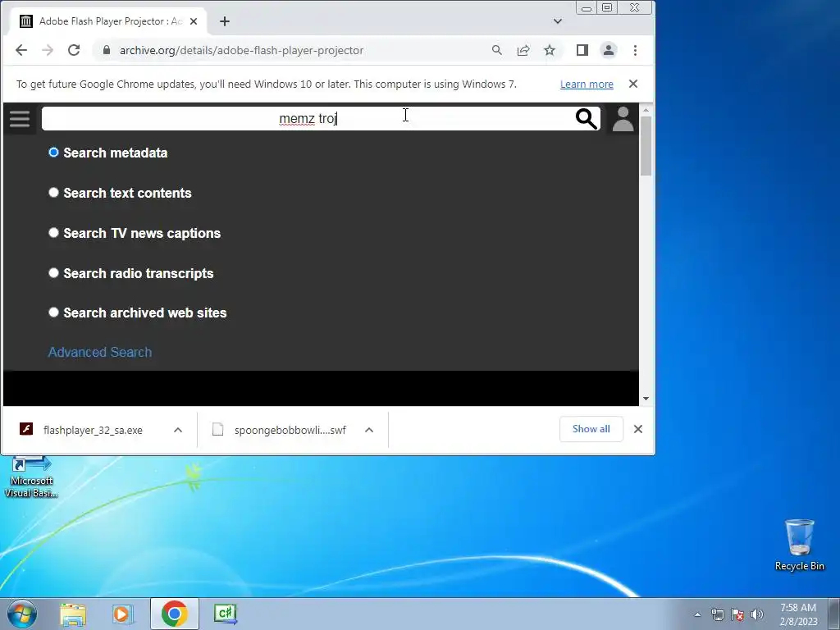840x630 pixels.
Task: Open the Internet Archive hamburger menu
Action: [x=20, y=118]
